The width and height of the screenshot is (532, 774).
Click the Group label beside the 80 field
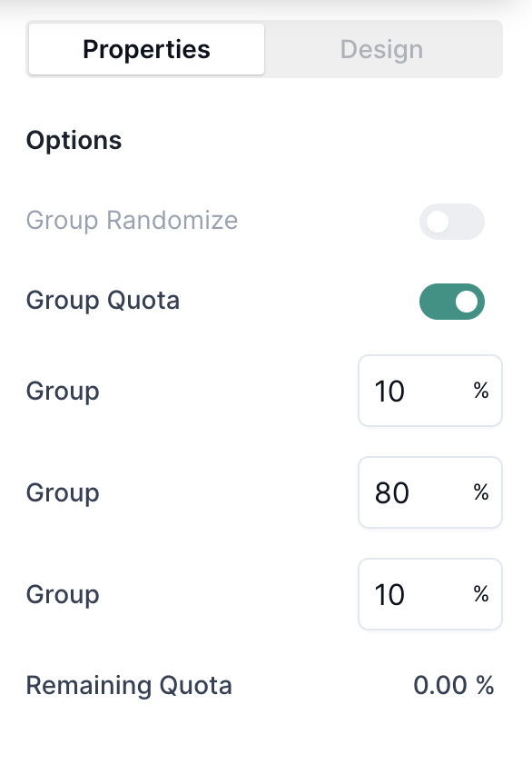pyautogui.click(x=63, y=492)
